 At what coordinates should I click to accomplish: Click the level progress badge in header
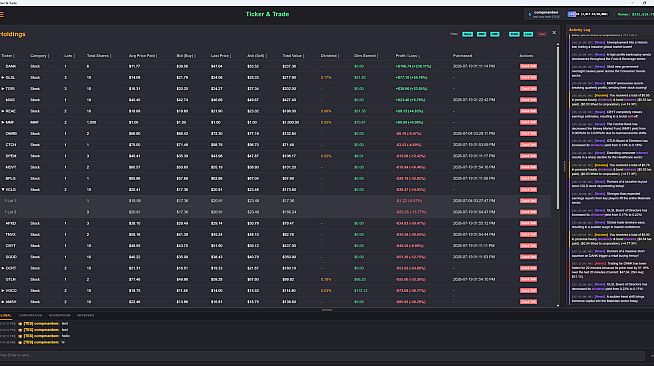click(x=588, y=14)
